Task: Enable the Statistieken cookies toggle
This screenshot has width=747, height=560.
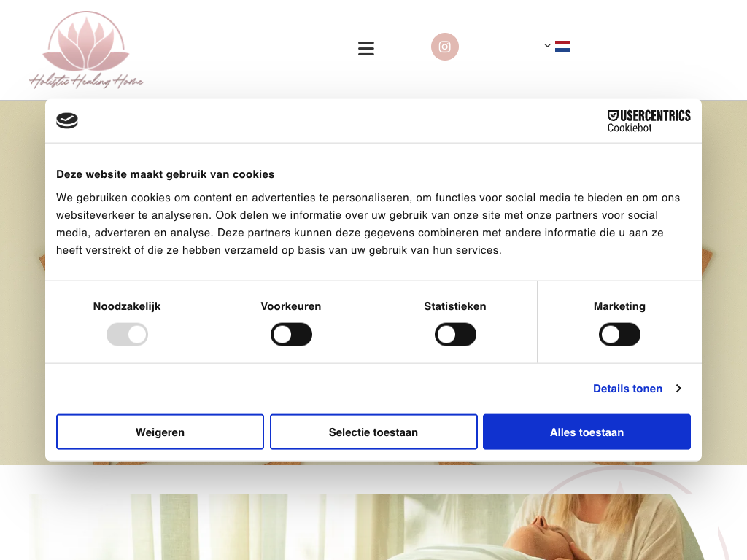Action: pyautogui.click(x=455, y=334)
